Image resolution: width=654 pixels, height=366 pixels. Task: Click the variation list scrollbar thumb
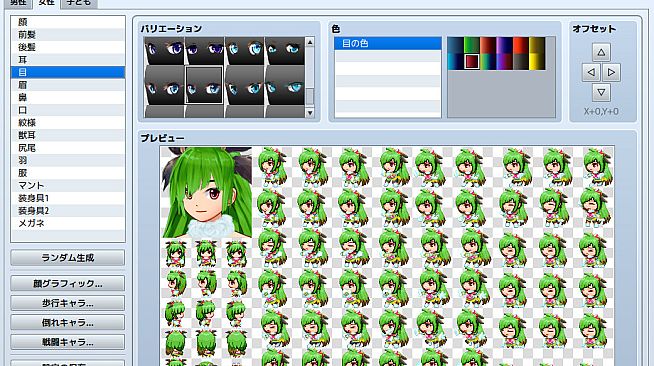(310, 96)
